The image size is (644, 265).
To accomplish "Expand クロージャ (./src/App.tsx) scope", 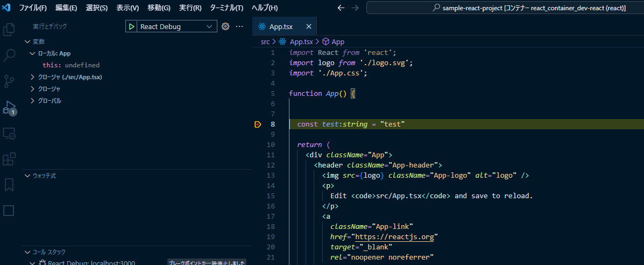I will coord(32,77).
